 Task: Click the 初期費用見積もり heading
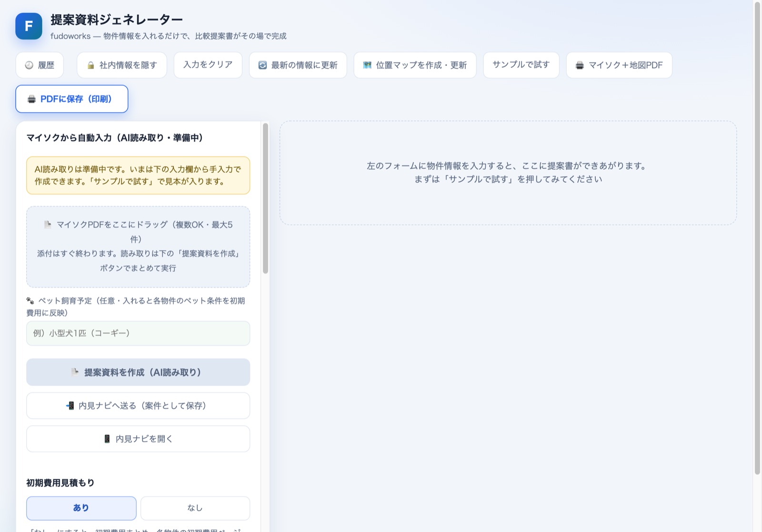[x=60, y=483]
